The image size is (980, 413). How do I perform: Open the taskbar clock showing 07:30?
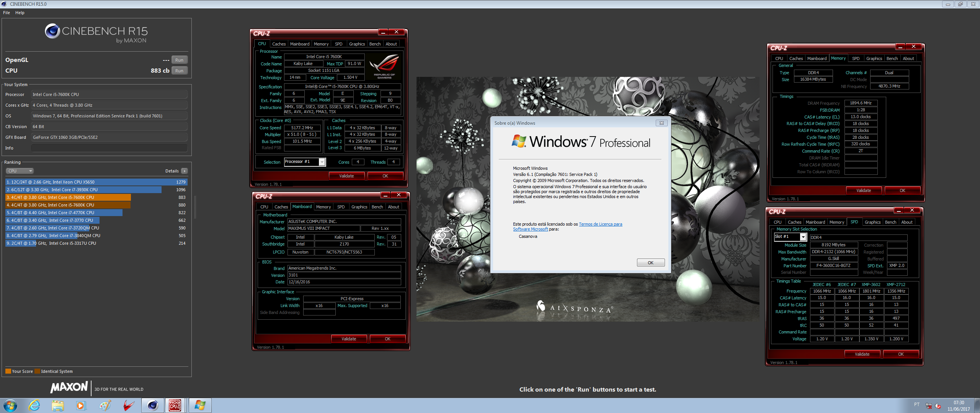click(x=959, y=406)
